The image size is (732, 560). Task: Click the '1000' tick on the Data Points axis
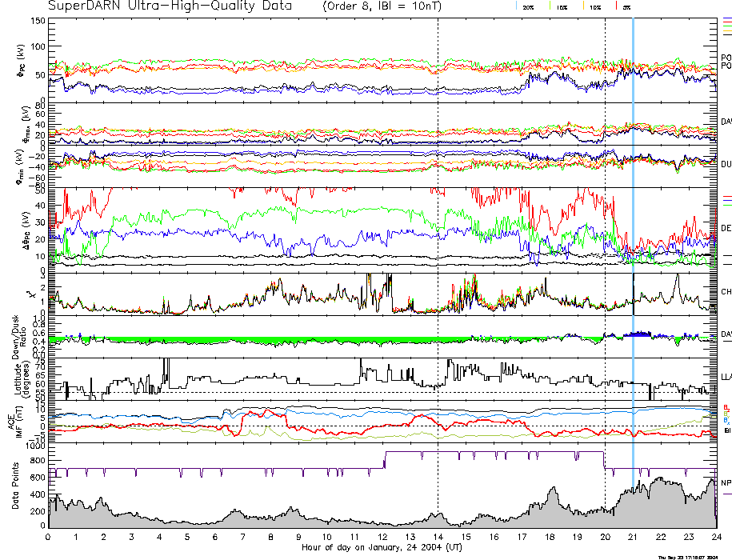click(x=36, y=446)
